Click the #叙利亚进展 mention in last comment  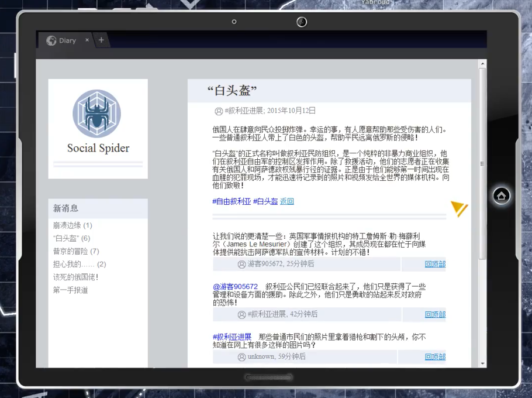[x=232, y=337]
